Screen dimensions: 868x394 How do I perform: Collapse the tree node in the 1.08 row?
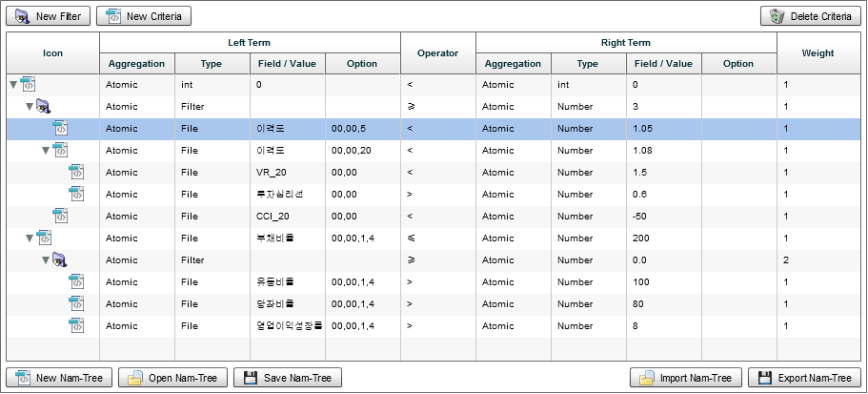(47, 151)
